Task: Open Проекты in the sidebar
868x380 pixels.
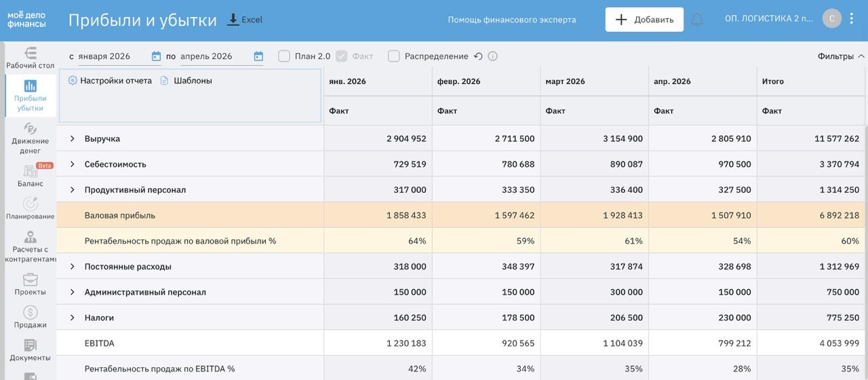Action: 30,284
